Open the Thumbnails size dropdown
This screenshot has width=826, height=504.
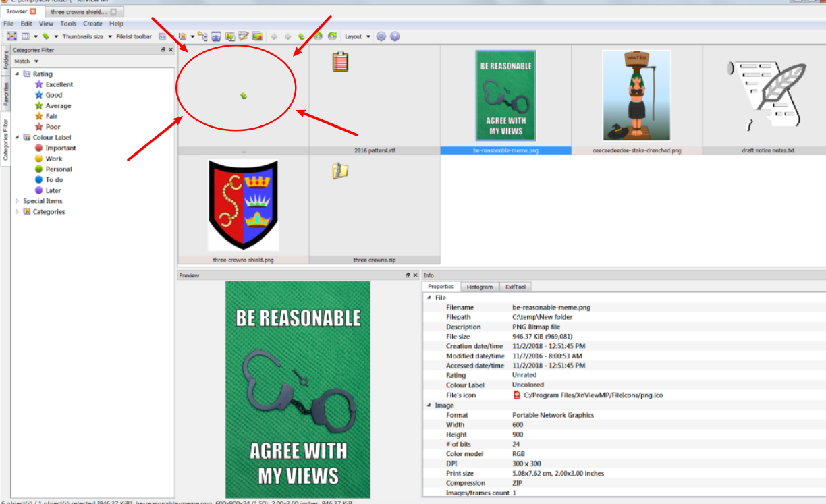87,36
